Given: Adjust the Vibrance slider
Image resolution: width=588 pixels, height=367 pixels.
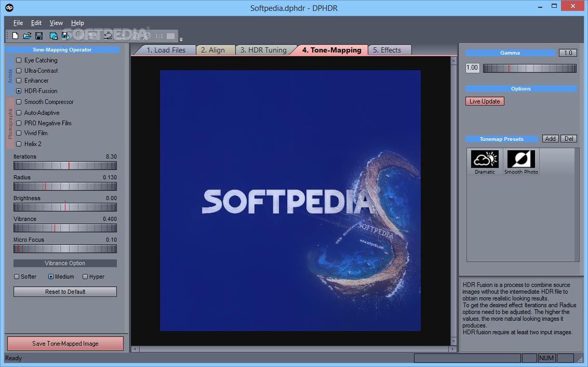Looking at the screenshot, I should [65, 228].
